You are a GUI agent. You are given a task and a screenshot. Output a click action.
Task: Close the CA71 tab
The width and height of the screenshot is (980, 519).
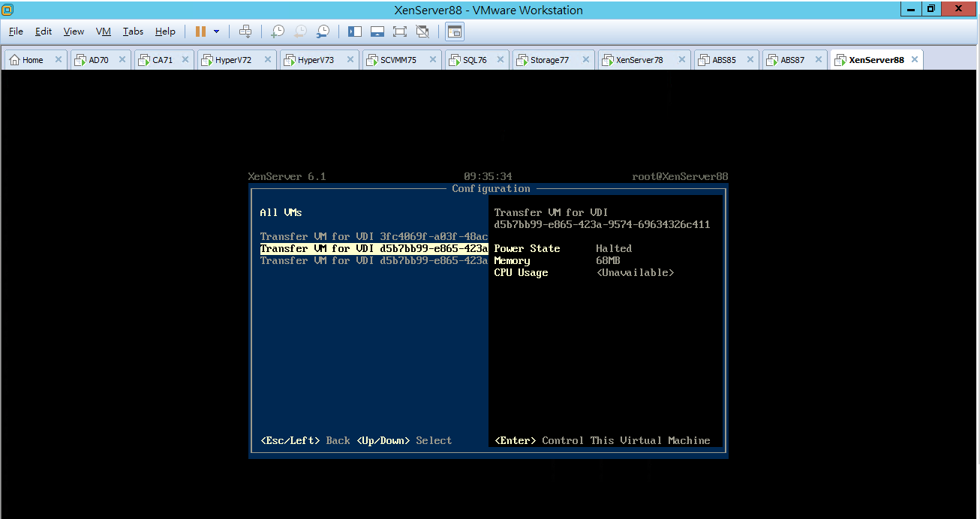(185, 60)
